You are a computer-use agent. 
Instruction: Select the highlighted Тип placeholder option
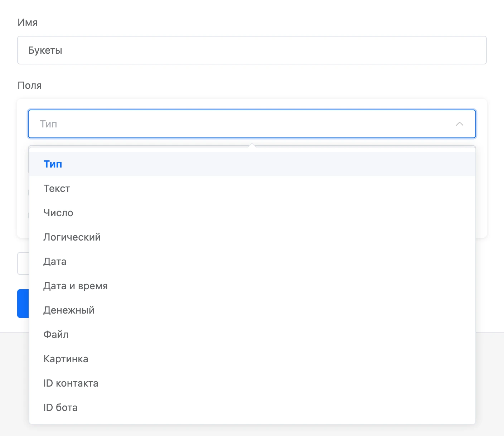tap(252, 164)
